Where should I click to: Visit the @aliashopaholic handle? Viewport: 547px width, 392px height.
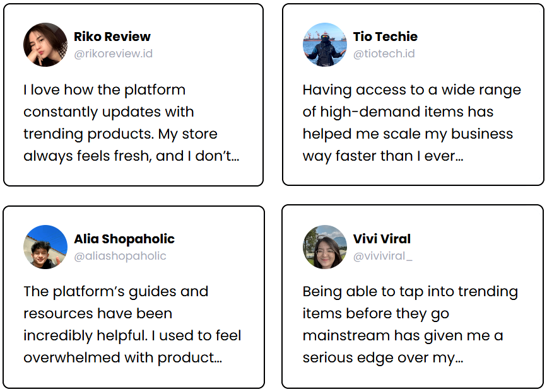(120, 256)
